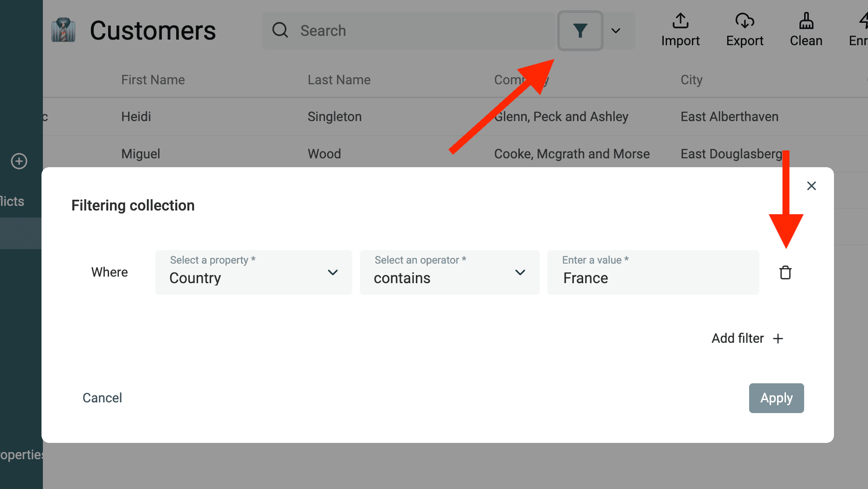Click the Export cloud download icon
The height and width of the screenshot is (489, 868).
pyautogui.click(x=744, y=21)
